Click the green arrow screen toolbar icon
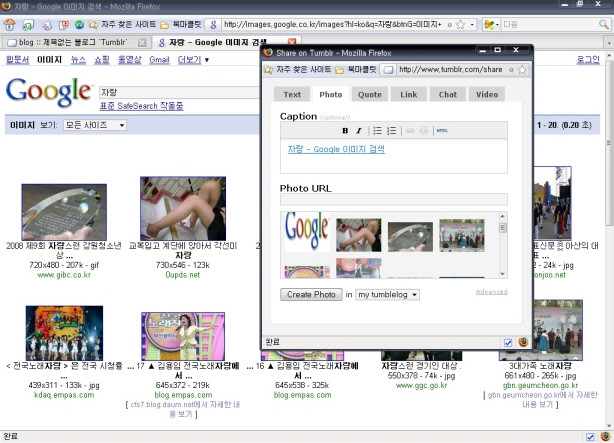 [28, 25]
